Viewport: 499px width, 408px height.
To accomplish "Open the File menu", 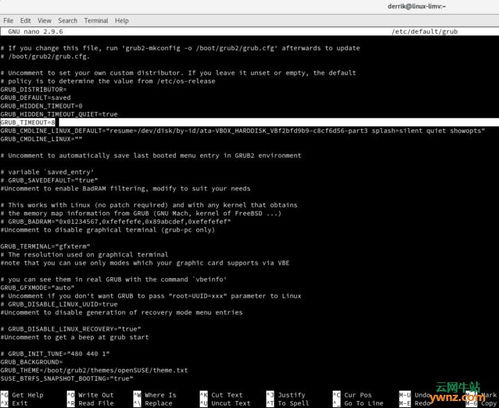I will click(8, 21).
